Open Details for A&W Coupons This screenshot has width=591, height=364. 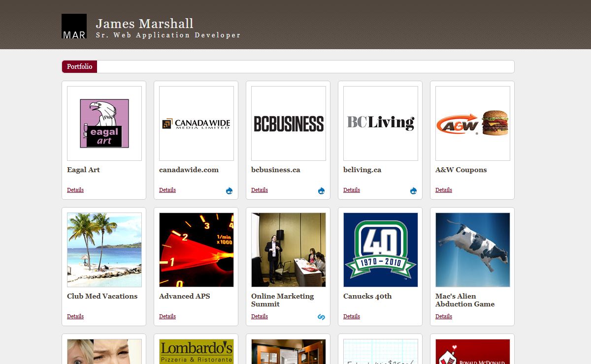click(x=444, y=190)
